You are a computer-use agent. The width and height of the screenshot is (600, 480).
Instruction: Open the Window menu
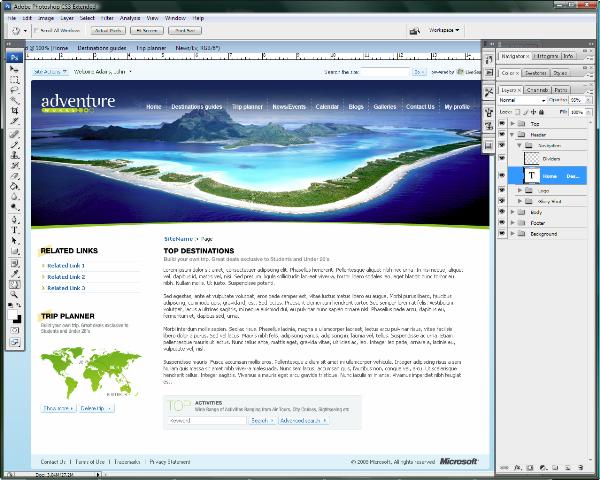(175, 18)
